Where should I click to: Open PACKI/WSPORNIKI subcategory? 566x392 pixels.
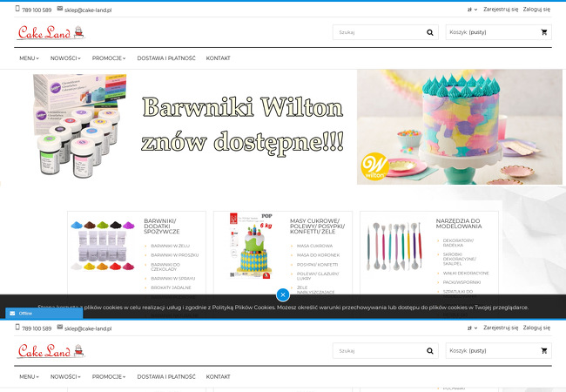pyautogui.click(x=462, y=282)
